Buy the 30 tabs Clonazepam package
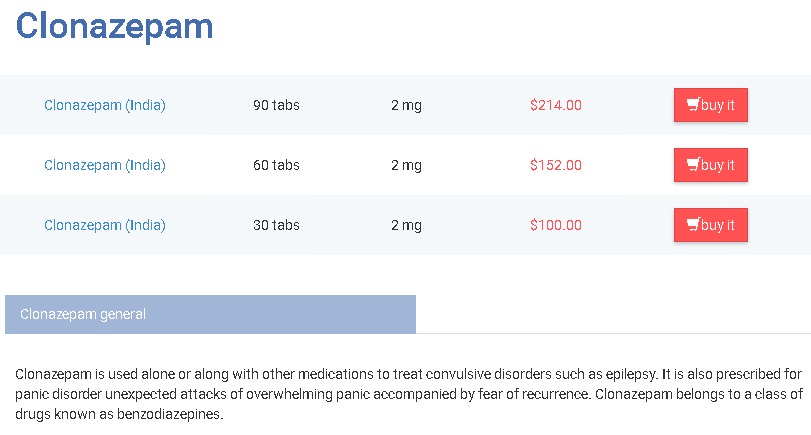 [x=711, y=225]
